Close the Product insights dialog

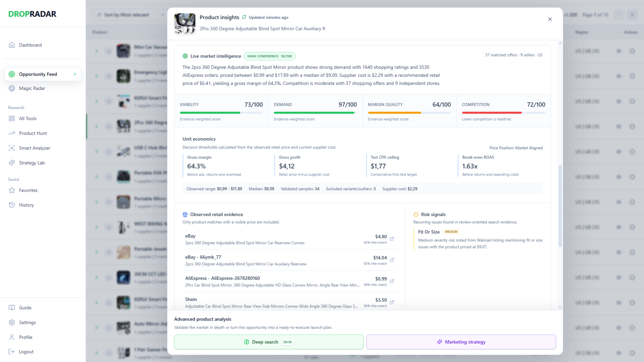(550, 19)
